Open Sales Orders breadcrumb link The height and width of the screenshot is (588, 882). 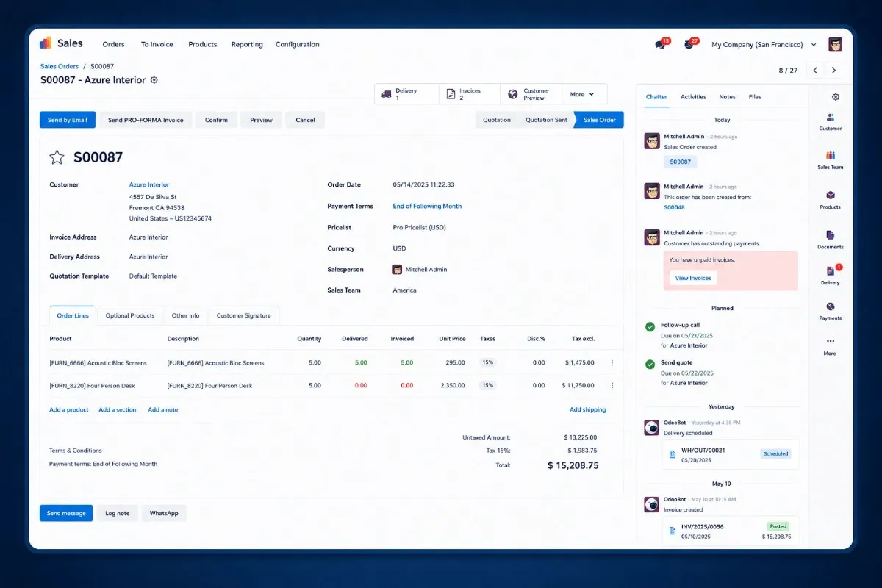pos(60,66)
